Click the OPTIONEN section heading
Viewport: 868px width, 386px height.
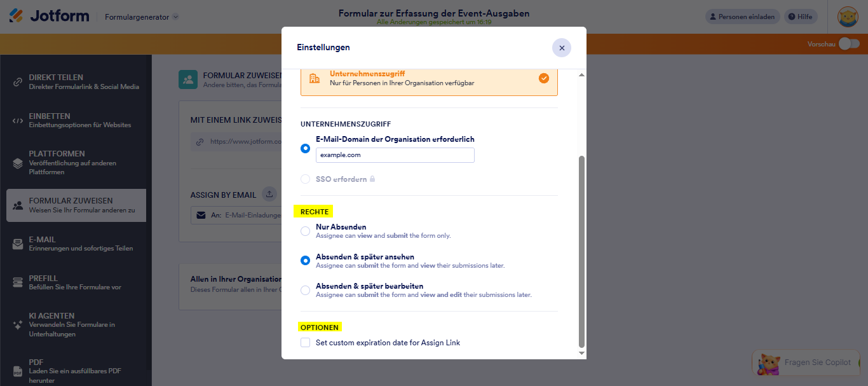pos(320,327)
